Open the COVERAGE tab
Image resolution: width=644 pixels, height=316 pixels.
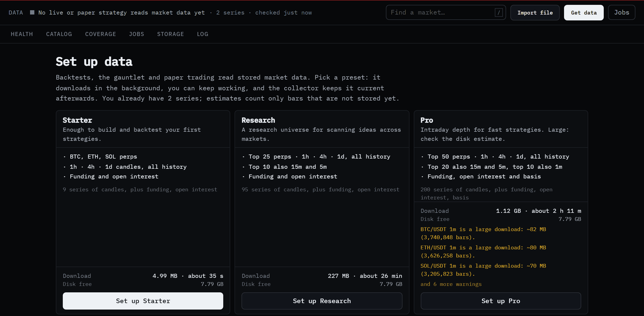point(100,34)
